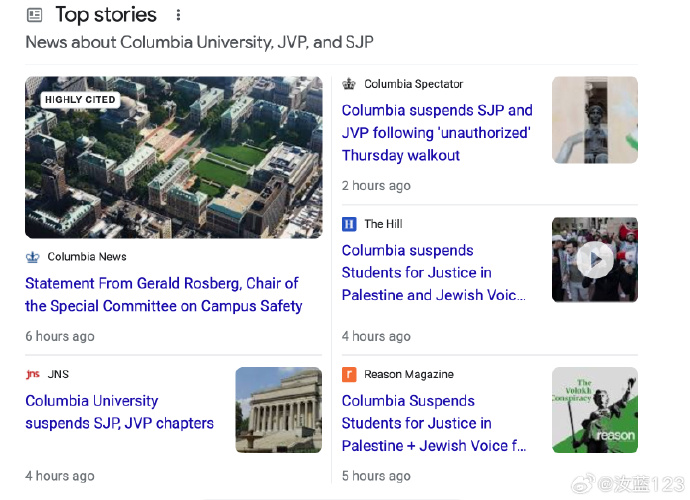Play The Hill article video
This screenshot has width=690, height=500.
(x=594, y=260)
